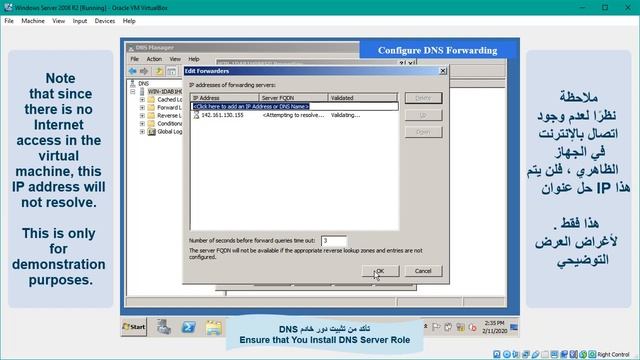640x360 pixels.
Task: Click the hourglass icon beside 142.161.130.155
Action: click(x=196, y=116)
